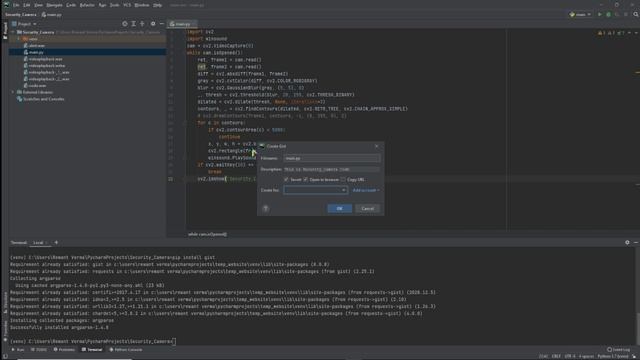Open Project panel settings gear
Image resolution: width=640 pixels, height=360 pixels.
(x=153, y=24)
